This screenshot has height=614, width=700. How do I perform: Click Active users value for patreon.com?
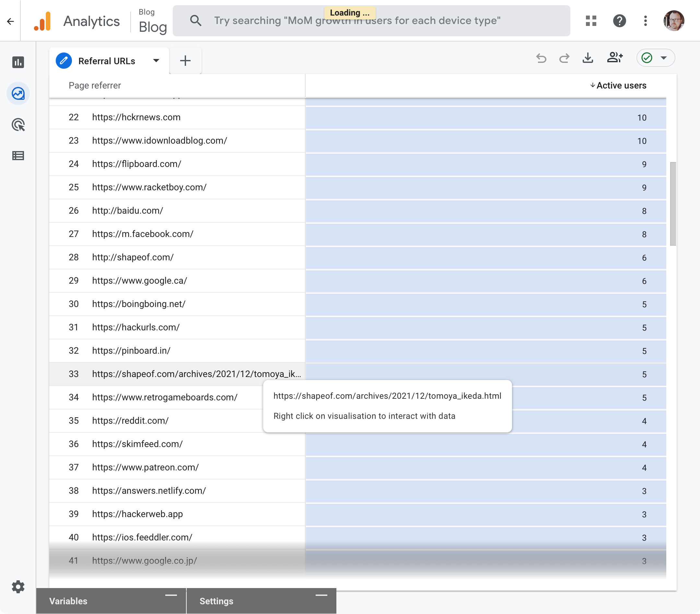point(644,468)
